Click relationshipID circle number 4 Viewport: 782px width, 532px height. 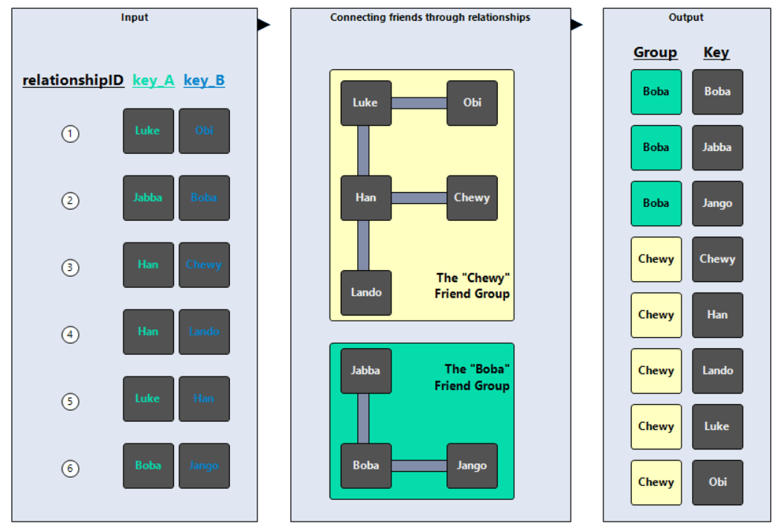[70, 334]
